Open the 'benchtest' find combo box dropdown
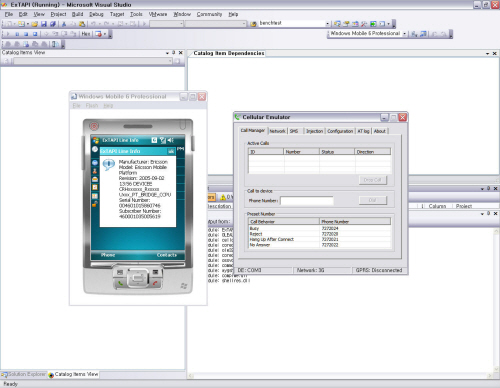Screen dimensions: 500x388 click(x=327, y=24)
